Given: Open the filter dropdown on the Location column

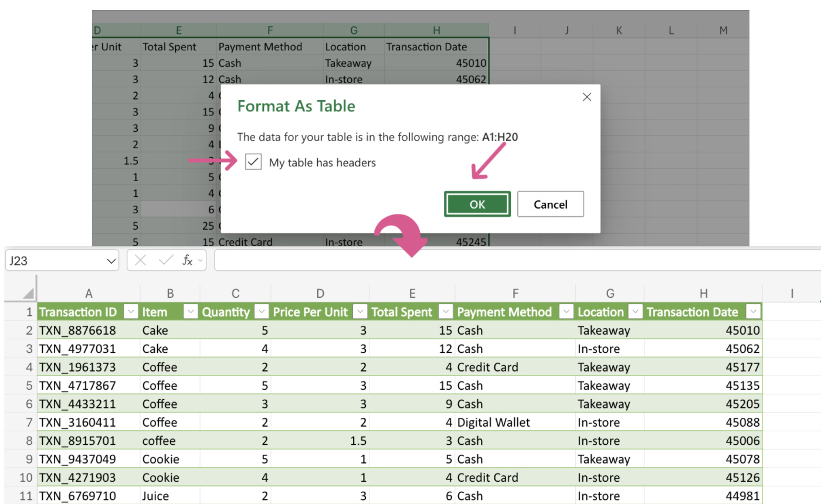Looking at the screenshot, I should coord(635,312).
